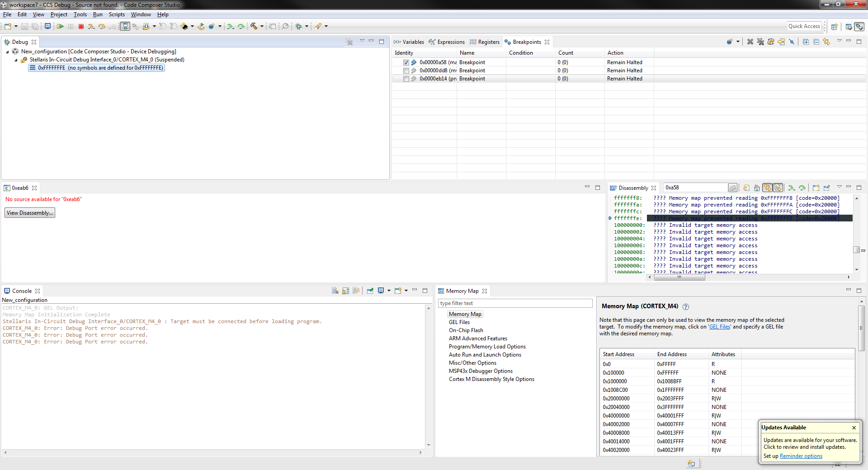
Task: Click the 'type filter text' field
Action: (x=515, y=303)
